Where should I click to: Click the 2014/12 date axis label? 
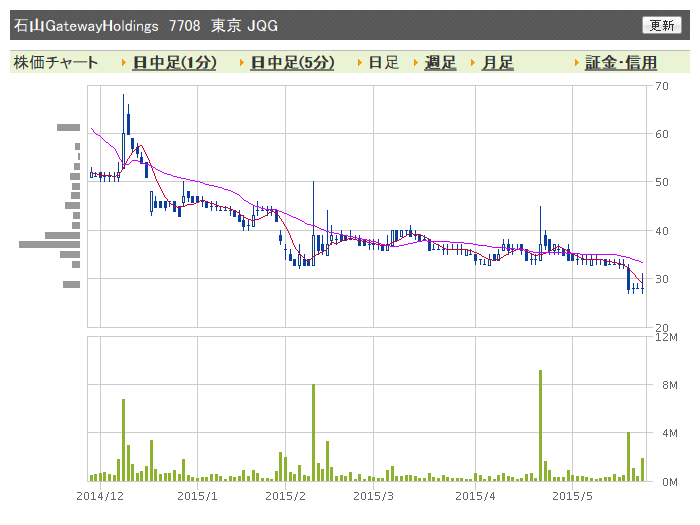100,496
